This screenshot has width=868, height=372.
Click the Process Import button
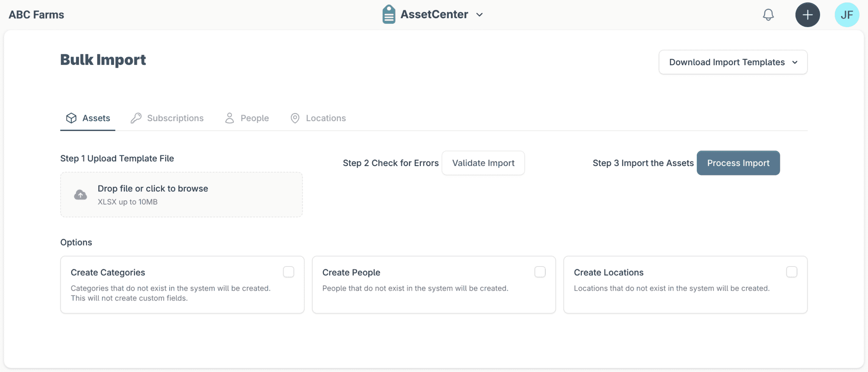point(738,163)
